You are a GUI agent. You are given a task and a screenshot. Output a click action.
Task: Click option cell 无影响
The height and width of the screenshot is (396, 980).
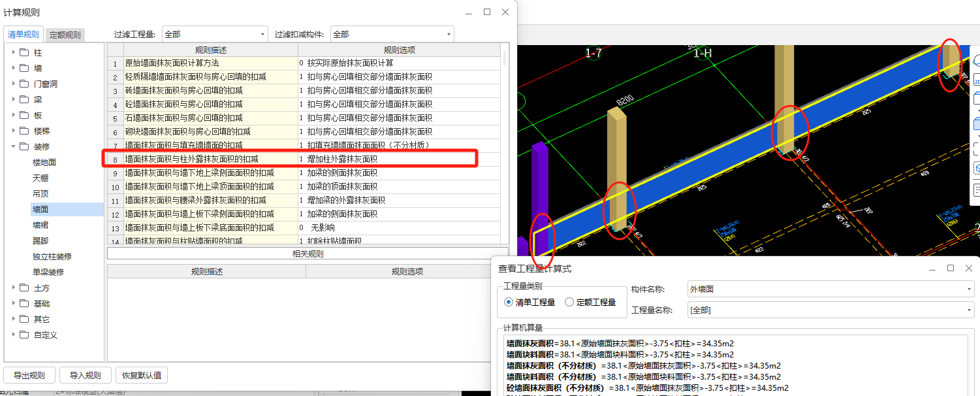coord(400,228)
